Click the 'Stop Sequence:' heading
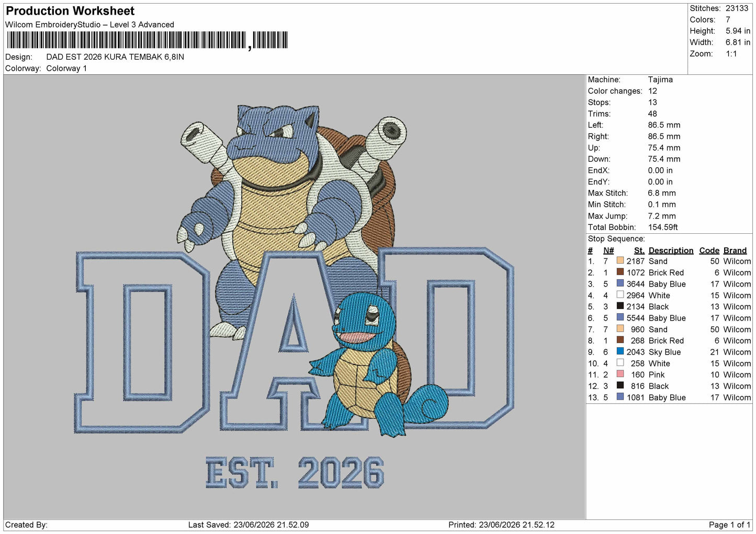 (616, 238)
